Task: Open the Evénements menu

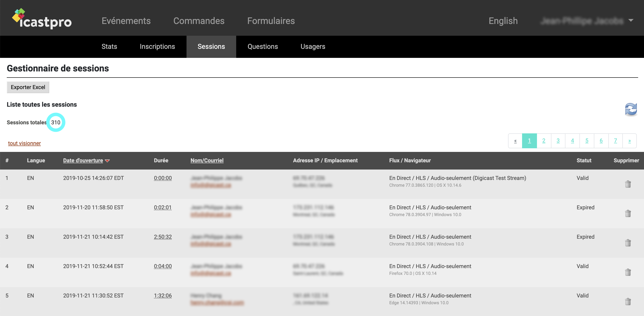Action: [x=126, y=21]
